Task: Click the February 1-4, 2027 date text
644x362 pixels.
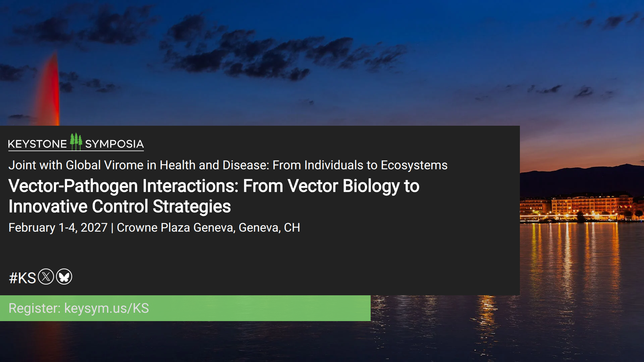Action: pyautogui.click(x=58, y=228)
